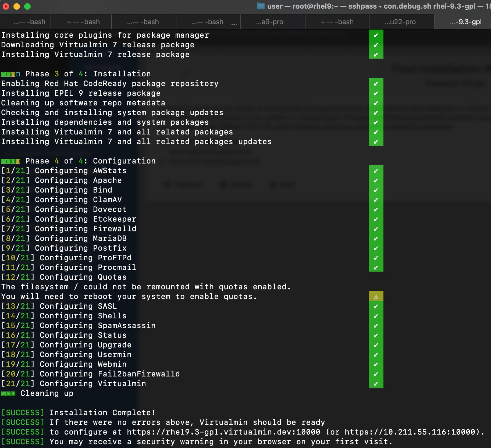Click the green checkmark beside Configuring Bind

[376, 190]
